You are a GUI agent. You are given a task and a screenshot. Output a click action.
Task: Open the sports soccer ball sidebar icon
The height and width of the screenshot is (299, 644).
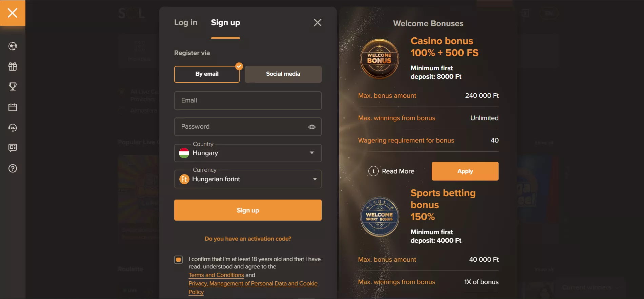click(13, 46)
